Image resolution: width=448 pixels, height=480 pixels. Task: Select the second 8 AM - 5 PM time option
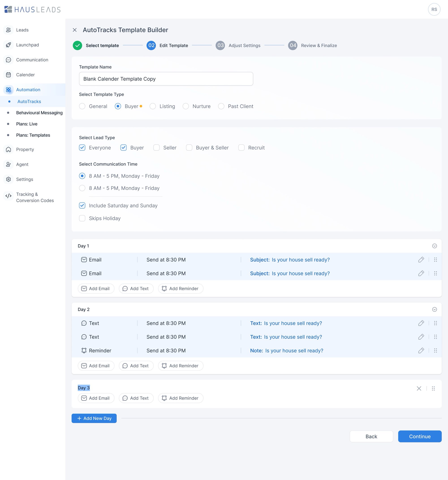point(82,188)
